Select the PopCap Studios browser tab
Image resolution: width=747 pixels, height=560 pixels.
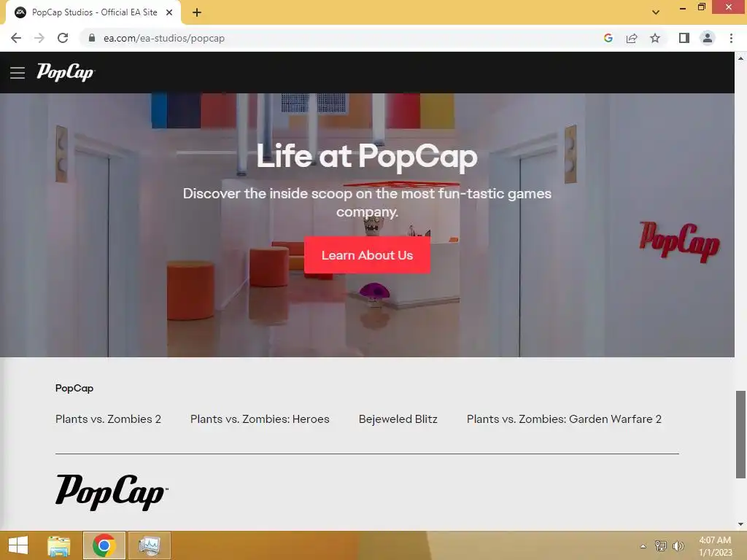(x=93, y=12)
